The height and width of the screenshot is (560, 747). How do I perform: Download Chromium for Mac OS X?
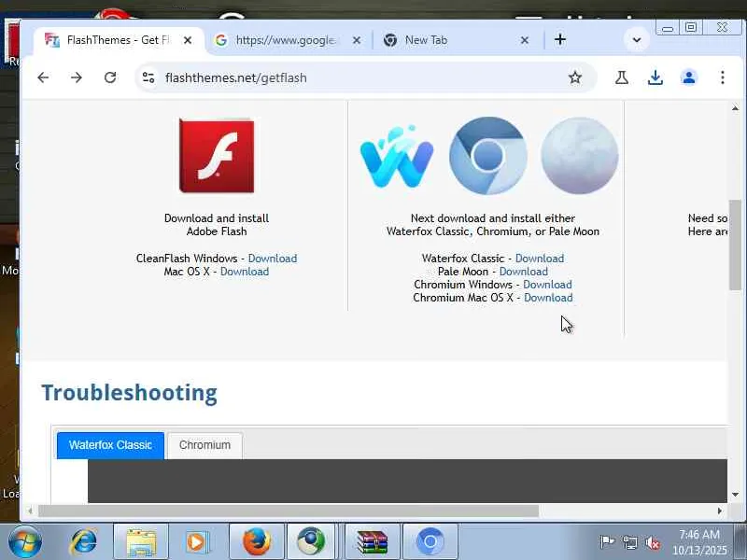(548, 298)
